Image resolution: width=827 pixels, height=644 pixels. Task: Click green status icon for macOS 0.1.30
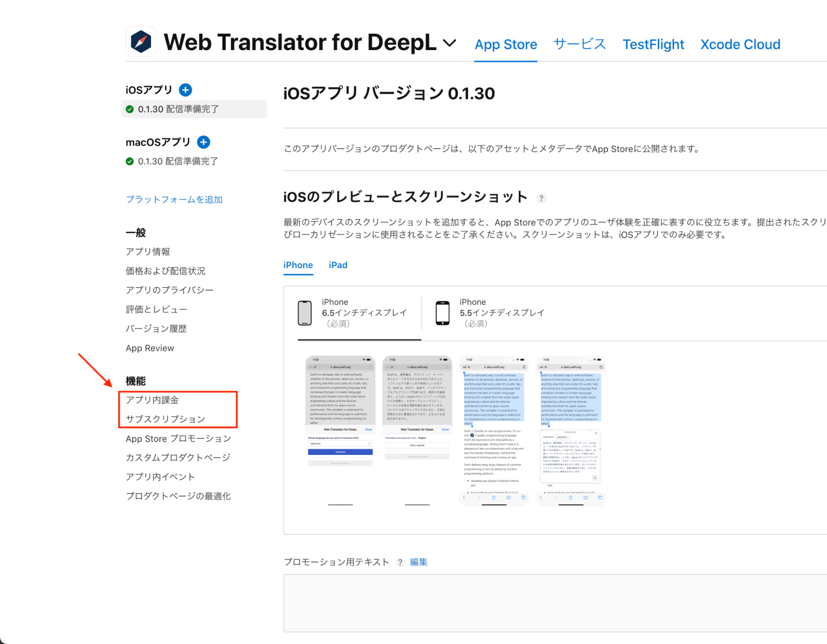(130, 161)
